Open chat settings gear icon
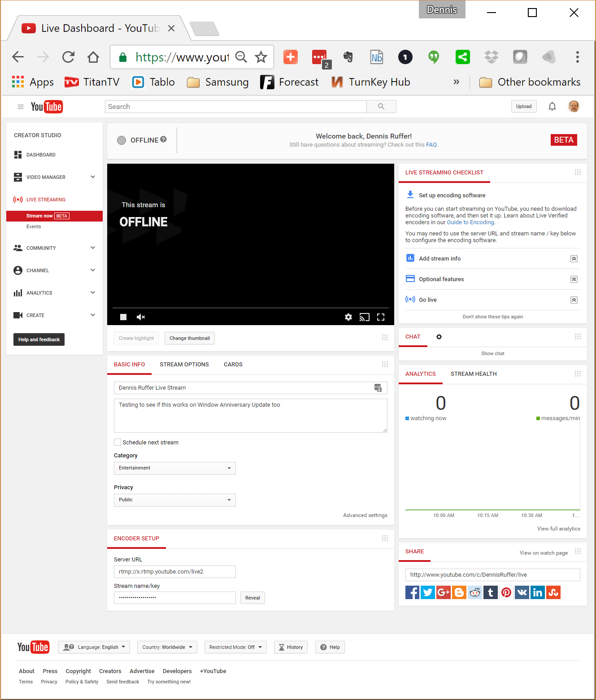 439,337
